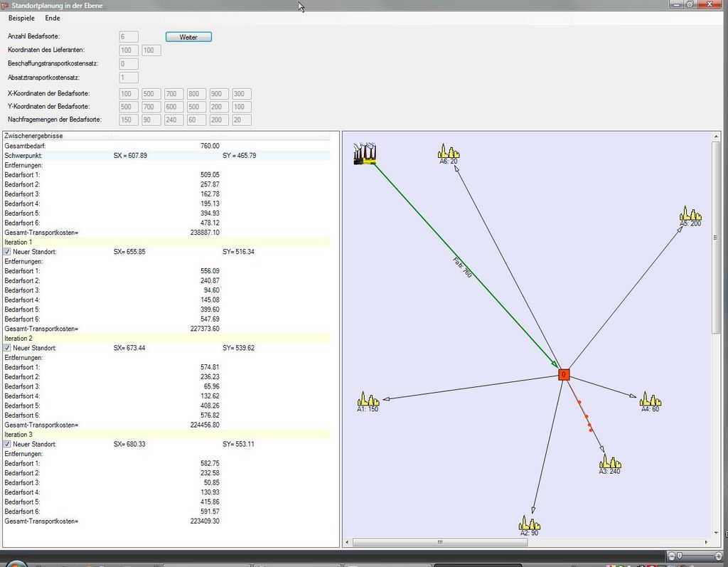Click the diagram's vertical scrollbar down arrow

pos(716,532)
